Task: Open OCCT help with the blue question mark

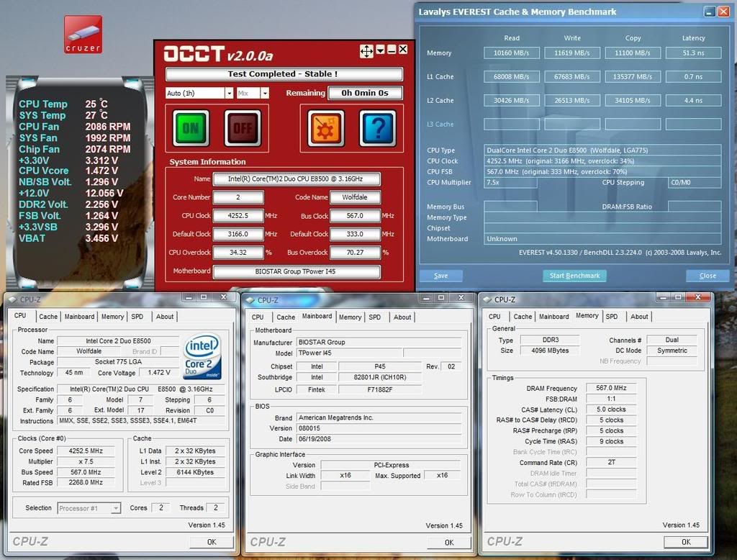Action: point(377,128)
